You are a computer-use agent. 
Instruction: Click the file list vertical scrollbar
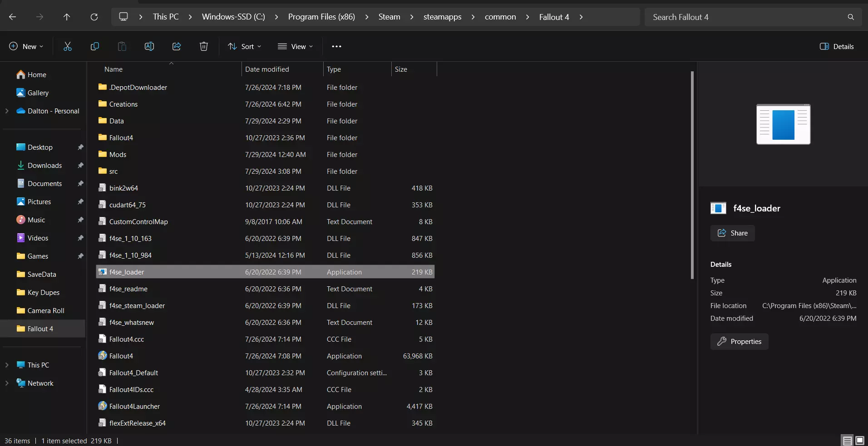click(x=692, y=175)
